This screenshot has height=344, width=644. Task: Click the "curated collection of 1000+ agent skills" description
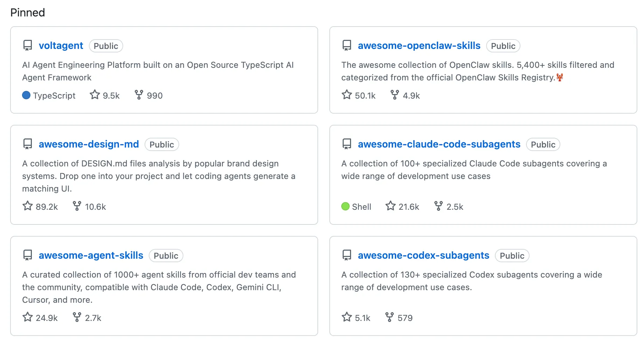(159, 287)
